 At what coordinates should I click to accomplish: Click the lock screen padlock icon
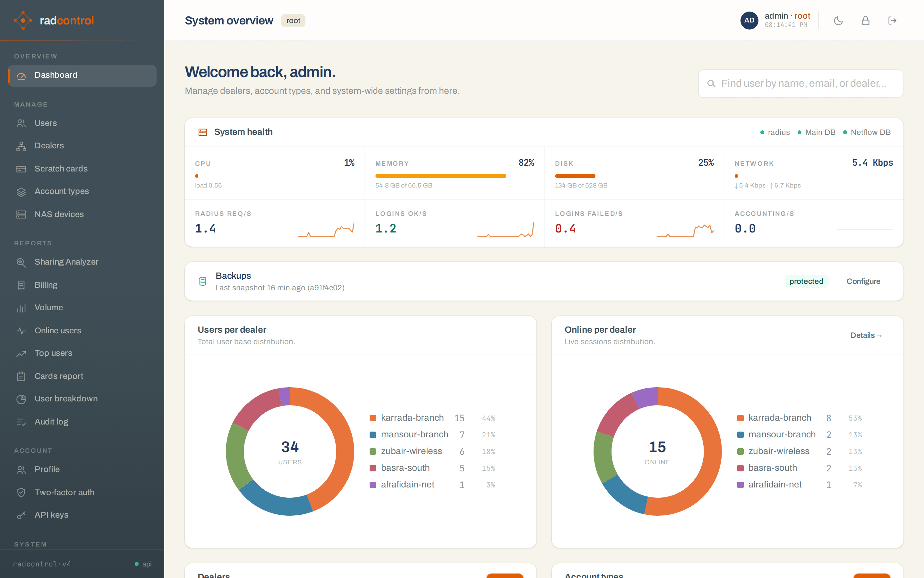pyautogui.click(x=866, y=21)
